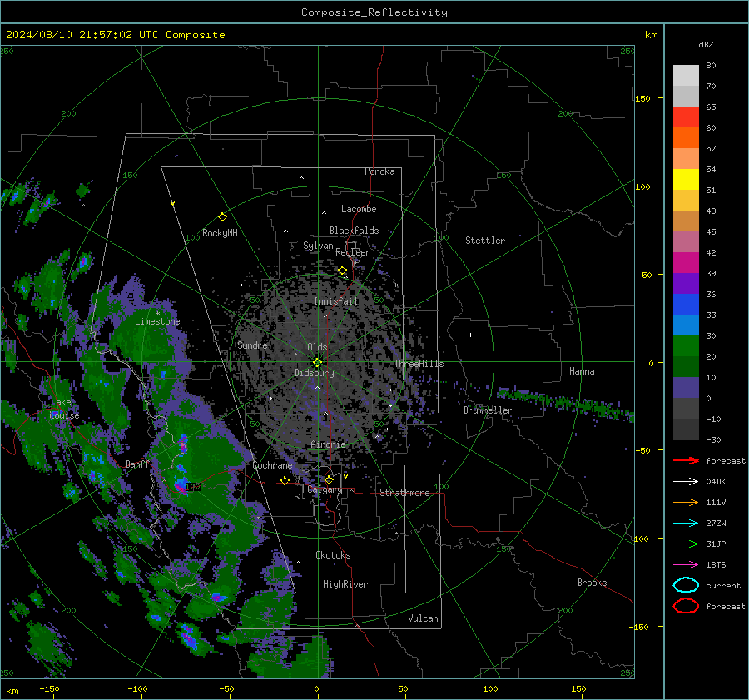Click the Limestone label

(x=157, y=321)
